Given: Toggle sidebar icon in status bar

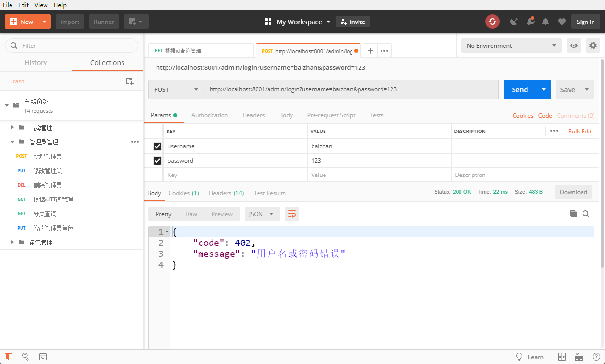Looking at the screenshot, I should point(9,357).
